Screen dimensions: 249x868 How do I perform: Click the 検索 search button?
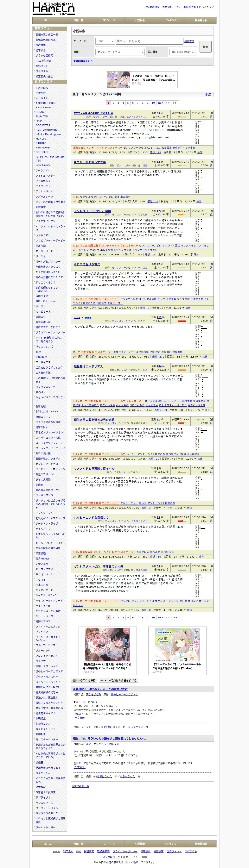[206, 47]
